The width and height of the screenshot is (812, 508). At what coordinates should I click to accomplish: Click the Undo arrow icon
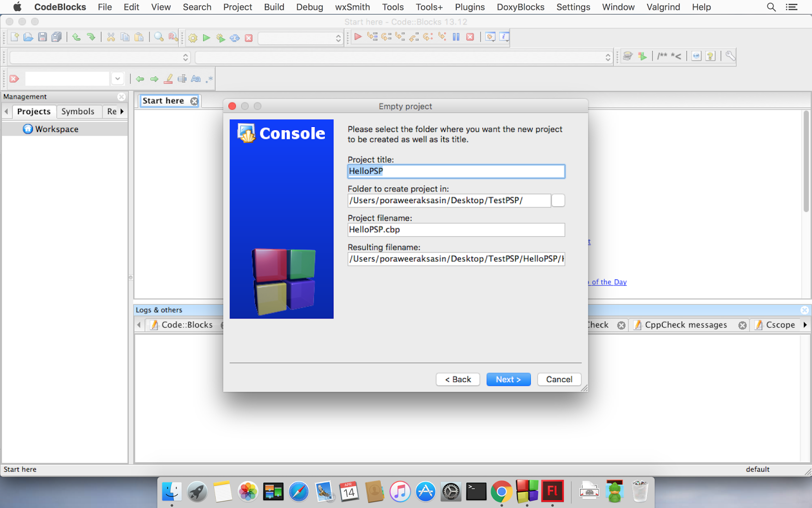(x=77, y=37)
